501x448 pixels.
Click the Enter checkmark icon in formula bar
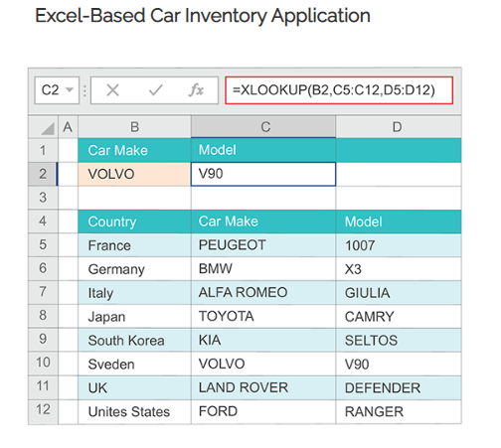(x=155, y=90)
